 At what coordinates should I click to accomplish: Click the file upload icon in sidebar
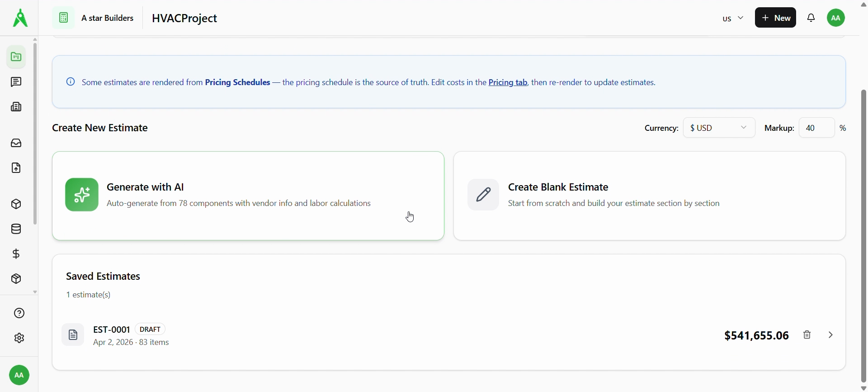(x=16, y=168)
